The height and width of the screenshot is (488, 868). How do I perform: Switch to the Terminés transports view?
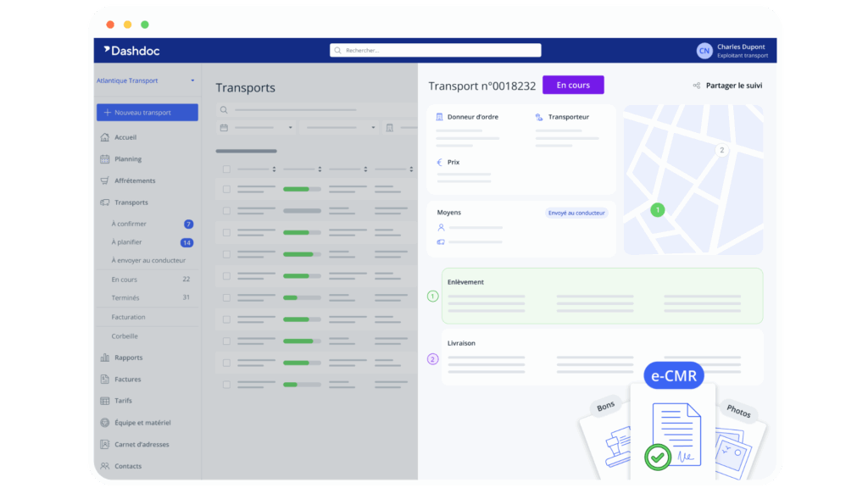[x=124, y=297]
